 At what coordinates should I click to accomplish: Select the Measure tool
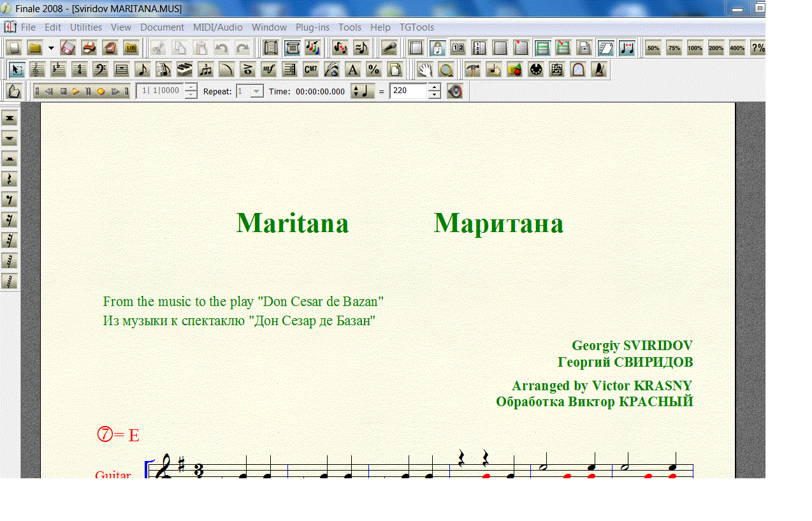[121, 70]
